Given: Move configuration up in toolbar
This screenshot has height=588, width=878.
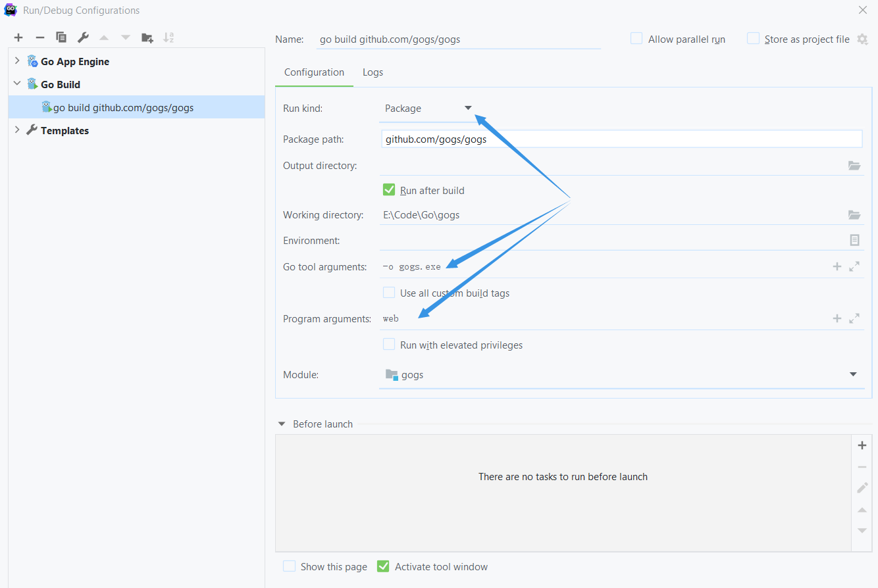Looking at the screenshot, I should click(104, 38).
